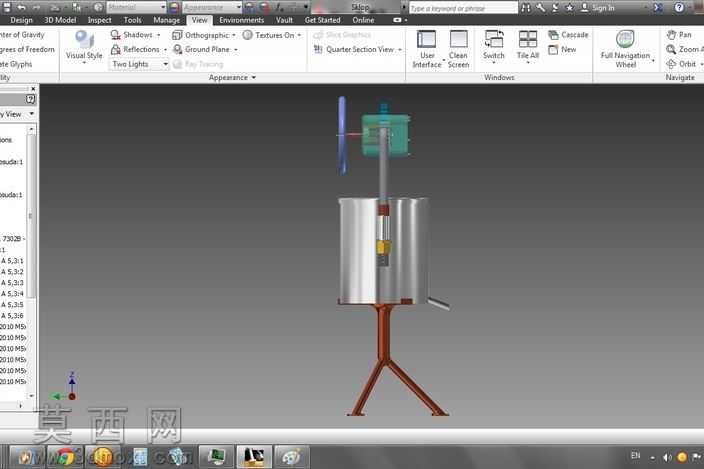This screenshot has height=469, width=704.
Task: Select the 'A 5,3:1' browser row
Action: pyautogui.click(x=13, y=261)
